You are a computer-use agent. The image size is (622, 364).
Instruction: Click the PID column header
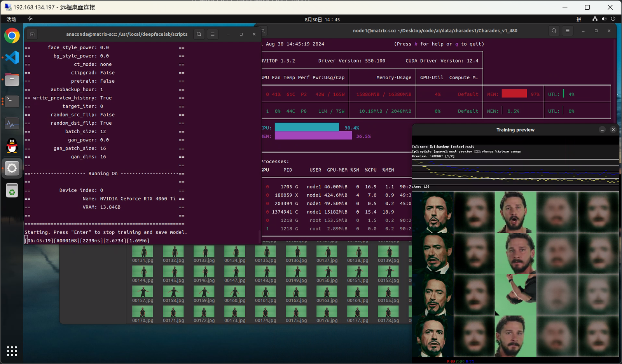click(x=288, y=170)
